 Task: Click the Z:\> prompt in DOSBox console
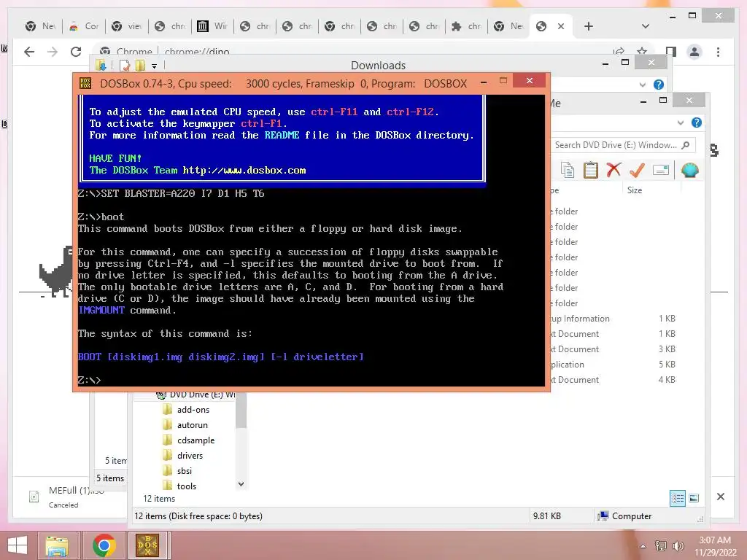pyautogui.click(x=90, y=380)
